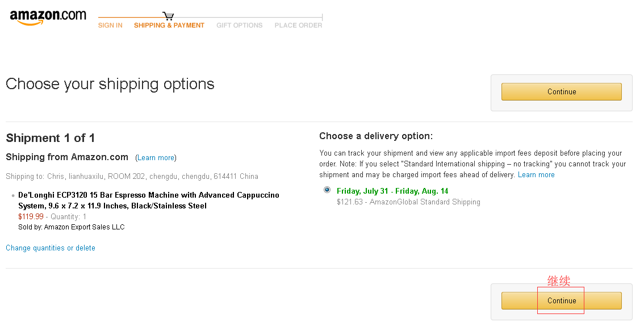This screenshot has height=322, width=644.
Task: Click the Amazon.com logo
Action: click(x=48, y=17)
